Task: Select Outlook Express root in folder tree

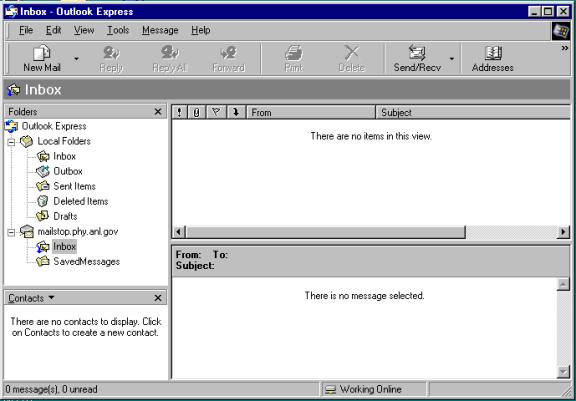Action: (x=54, y=126)
